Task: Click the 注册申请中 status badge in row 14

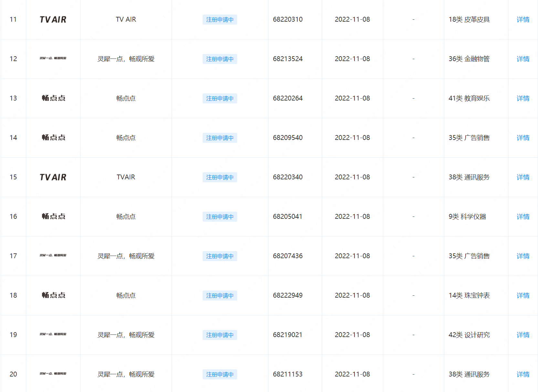Action: click(220, 138)
